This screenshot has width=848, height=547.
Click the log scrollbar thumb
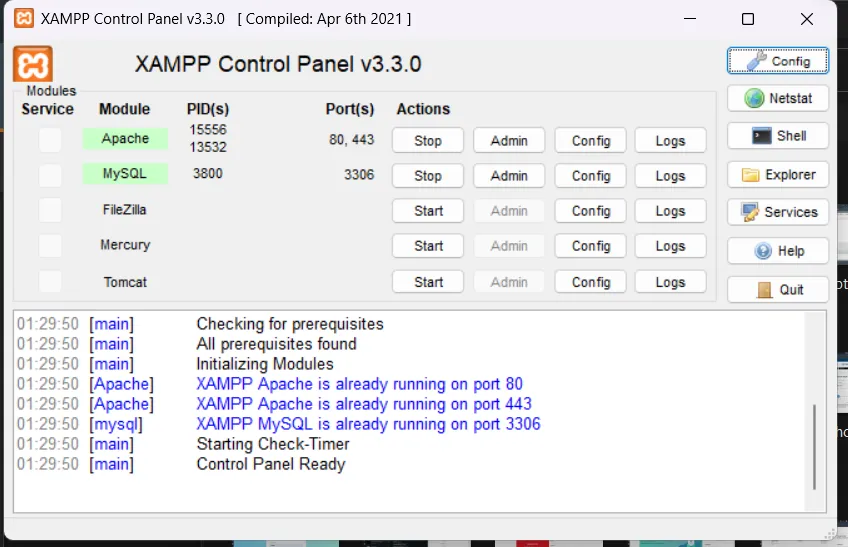[814, 447]
